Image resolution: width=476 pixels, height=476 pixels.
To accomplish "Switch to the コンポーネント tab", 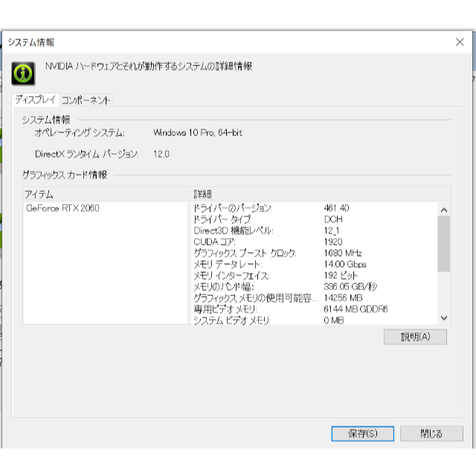I will click(x=86, y=100).
